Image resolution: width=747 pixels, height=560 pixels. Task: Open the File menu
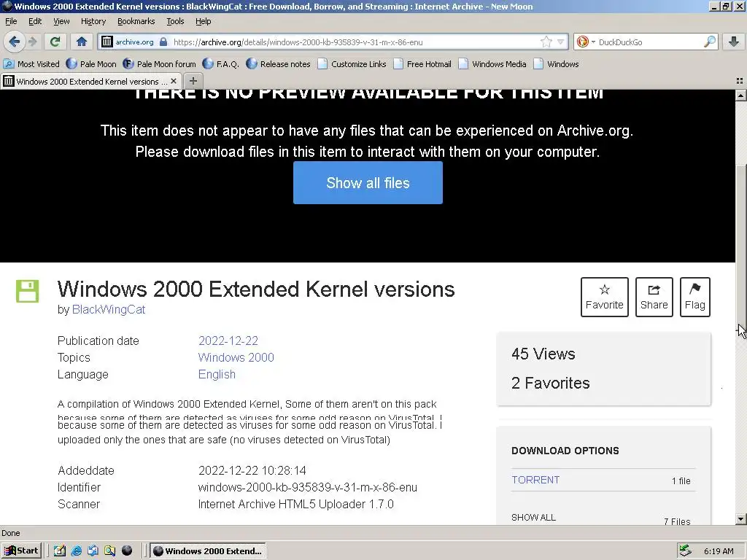[11, 21]
